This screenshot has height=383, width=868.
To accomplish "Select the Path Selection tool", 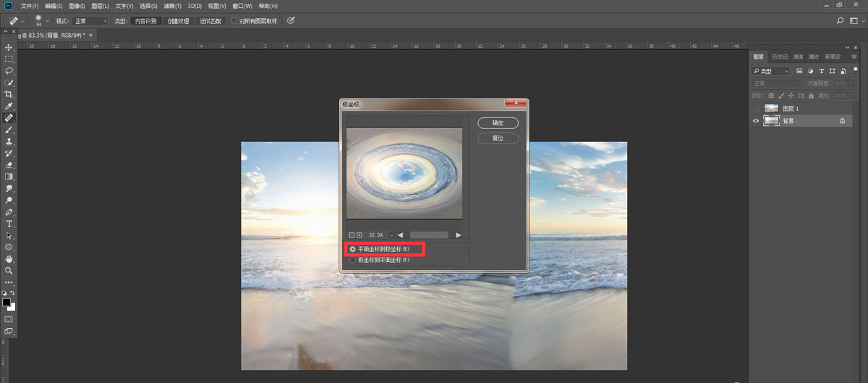I will click(x=9, y=235).
